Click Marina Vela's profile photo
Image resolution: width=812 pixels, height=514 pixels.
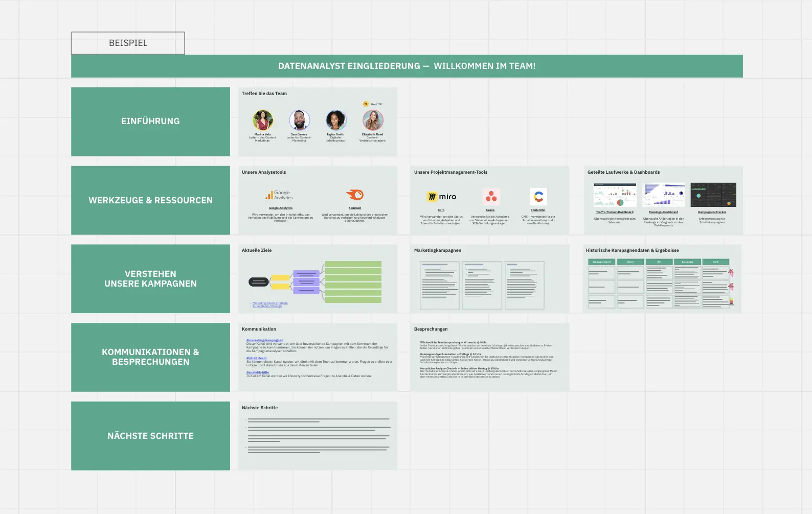pos(263,121)
